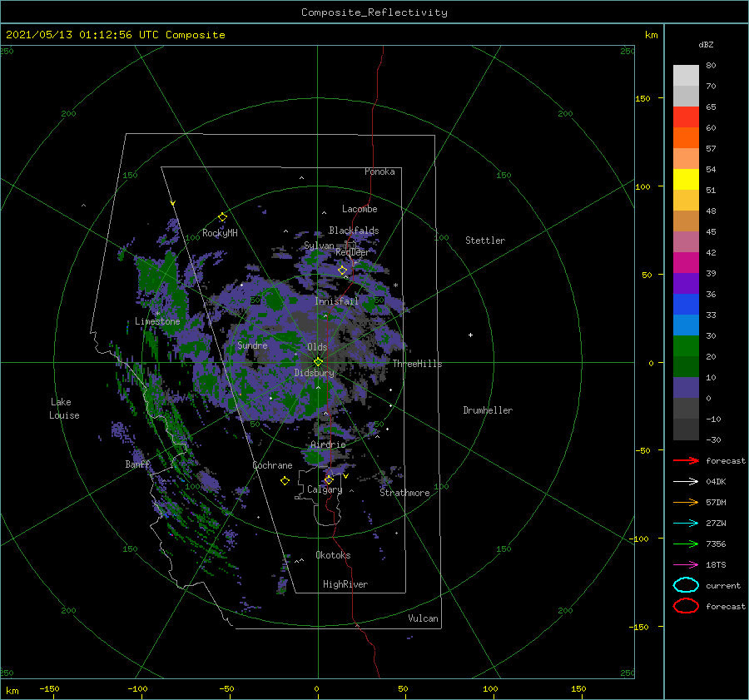Click the cyan 27ZW arrow icon
The image size is (749, 700).
point(686,523)
